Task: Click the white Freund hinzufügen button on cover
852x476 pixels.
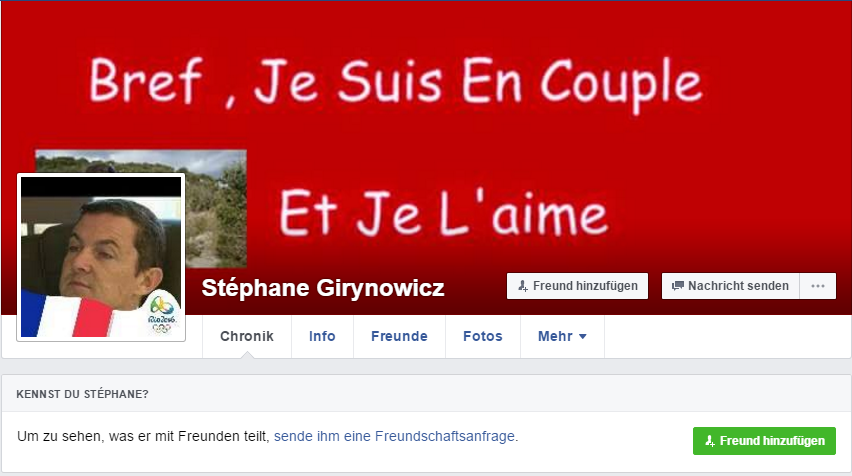Action: (x=578, y=286)
